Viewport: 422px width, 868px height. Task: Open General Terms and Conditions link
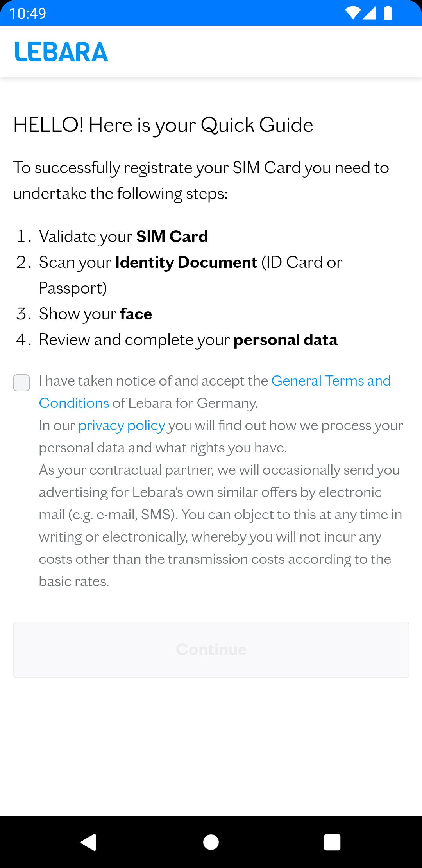pos(331,381)
